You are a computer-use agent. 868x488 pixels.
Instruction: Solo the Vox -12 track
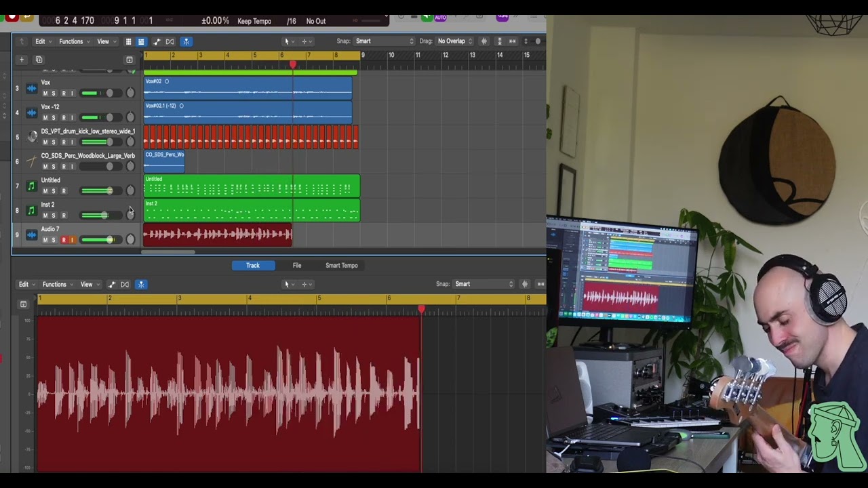(x=54, y=118)
